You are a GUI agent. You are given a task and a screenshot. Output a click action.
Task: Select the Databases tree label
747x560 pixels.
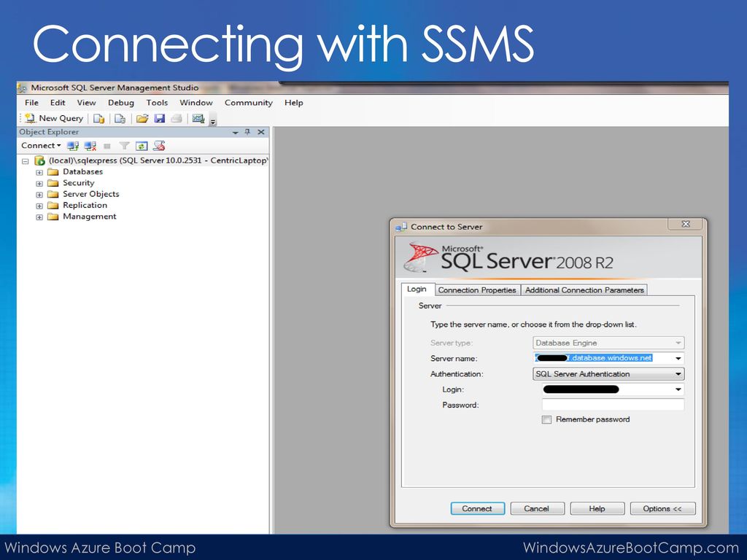pos(83,171)
